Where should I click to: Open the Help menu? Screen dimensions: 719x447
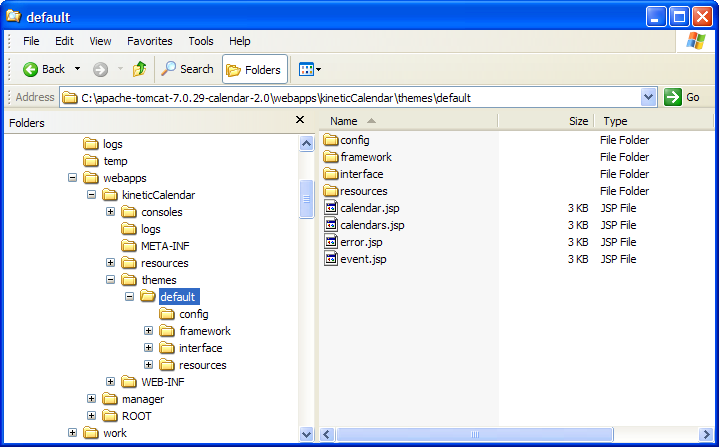click(x=239, y=41)
